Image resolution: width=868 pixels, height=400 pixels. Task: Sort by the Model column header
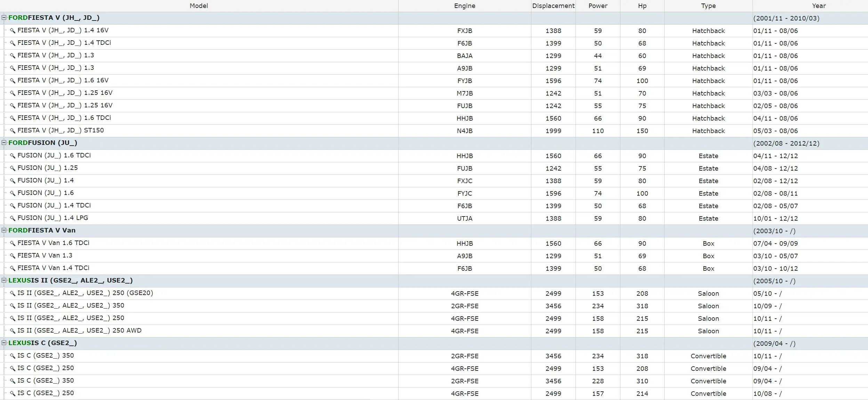coord(199,6)
